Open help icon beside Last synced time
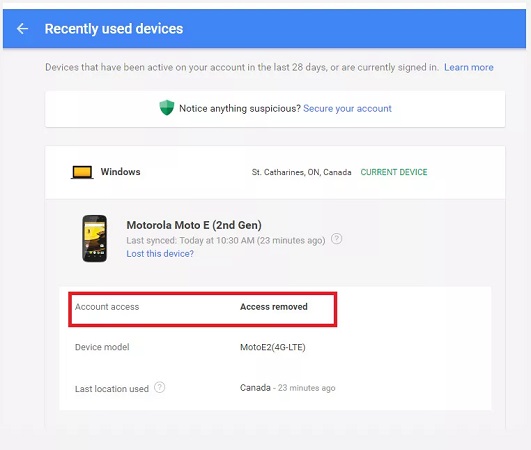This screenshot has width=531, height=450. (x=336, y=239)
